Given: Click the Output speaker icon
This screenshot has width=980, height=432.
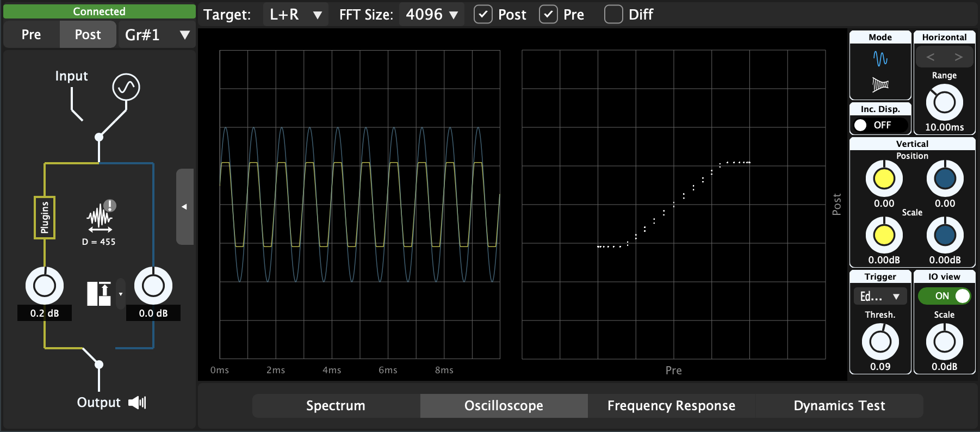Looking at the screenshot, I should [137, 403].
